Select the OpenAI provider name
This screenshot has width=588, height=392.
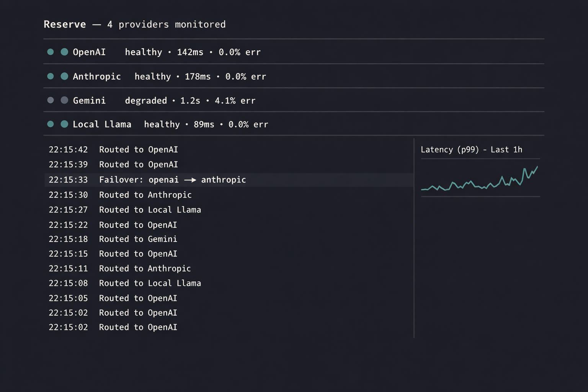click(89, 52)
